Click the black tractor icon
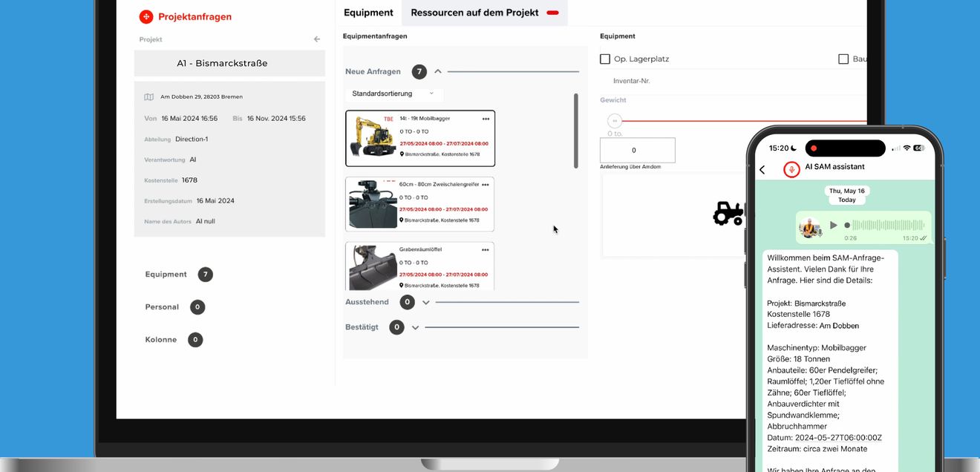 728,213
